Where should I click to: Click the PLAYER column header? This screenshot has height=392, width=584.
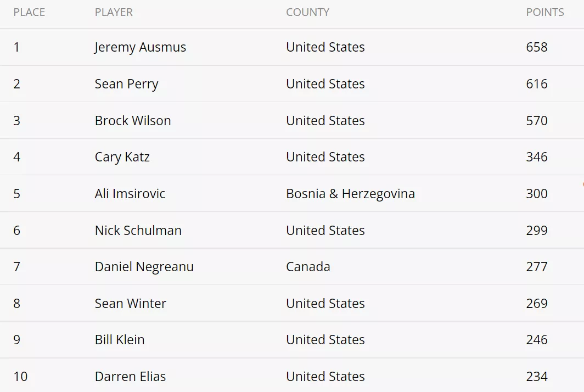(x=114, y=12)
